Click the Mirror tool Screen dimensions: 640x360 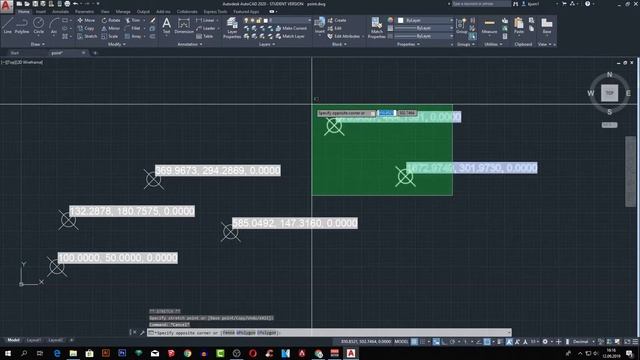click(111, 28)
